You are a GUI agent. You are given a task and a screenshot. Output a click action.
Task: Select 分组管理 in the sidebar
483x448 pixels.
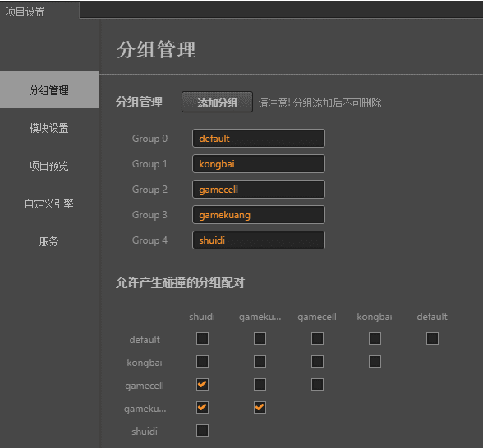[x=49, y=89]
